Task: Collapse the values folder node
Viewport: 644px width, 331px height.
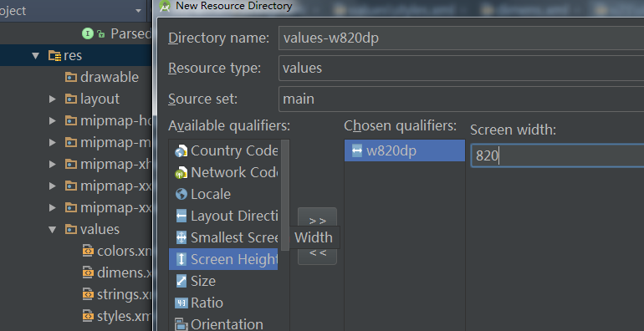Action: (52, 230)
